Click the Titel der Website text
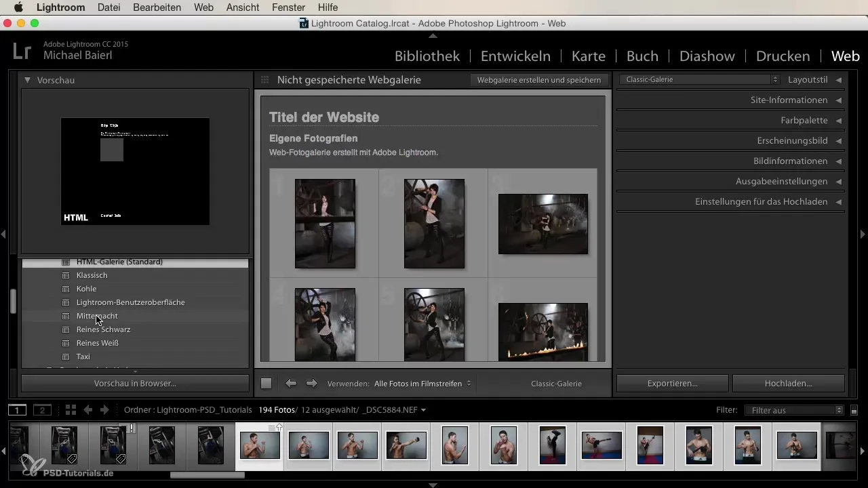The height and width of the screenshot is (488, 868). pos(324,117)
